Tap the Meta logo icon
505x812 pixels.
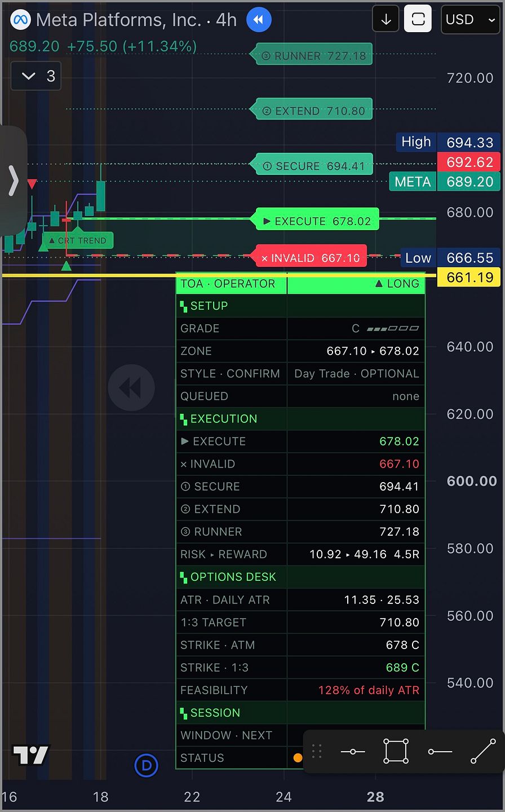click(x=21, y=20)
